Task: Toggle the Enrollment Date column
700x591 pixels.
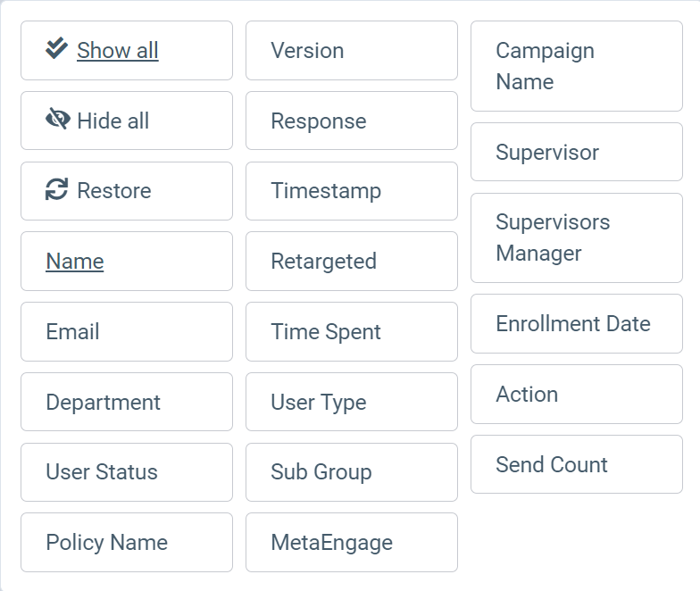Action: pos(577,323)
